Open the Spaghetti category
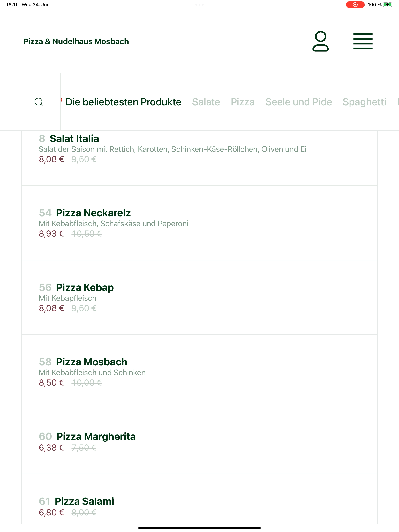 point(364,102)
